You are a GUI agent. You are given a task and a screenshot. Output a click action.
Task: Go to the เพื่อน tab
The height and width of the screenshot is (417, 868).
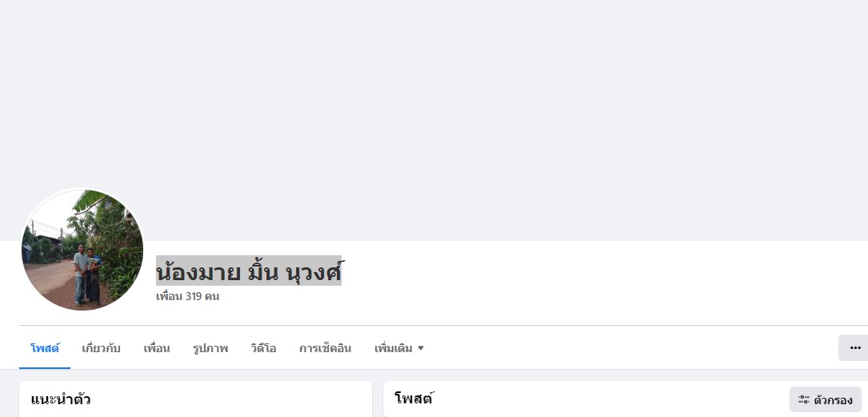pos(157,348)
